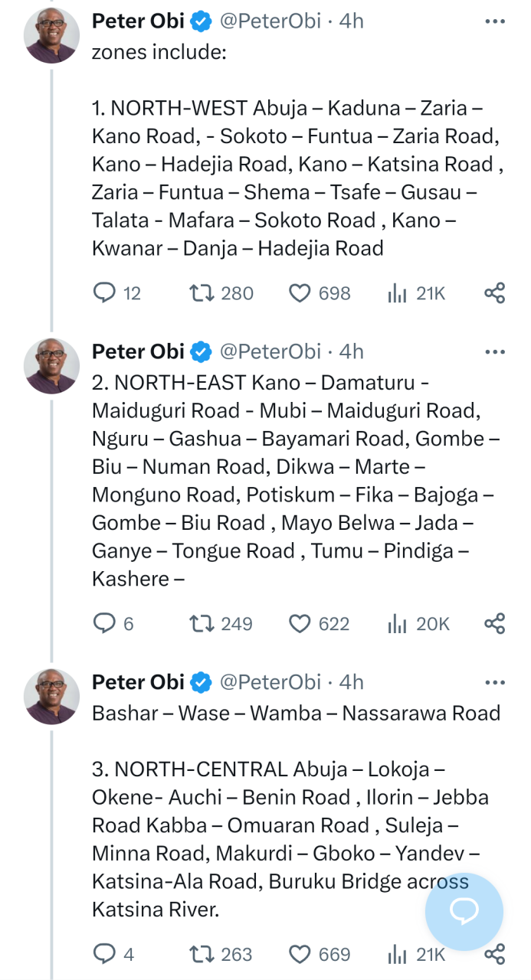Image resolution: width=531 pixels, height=980 pixels.
Task: Like the NORTH-CENTRAL tweet
Action: coord(300,954)
